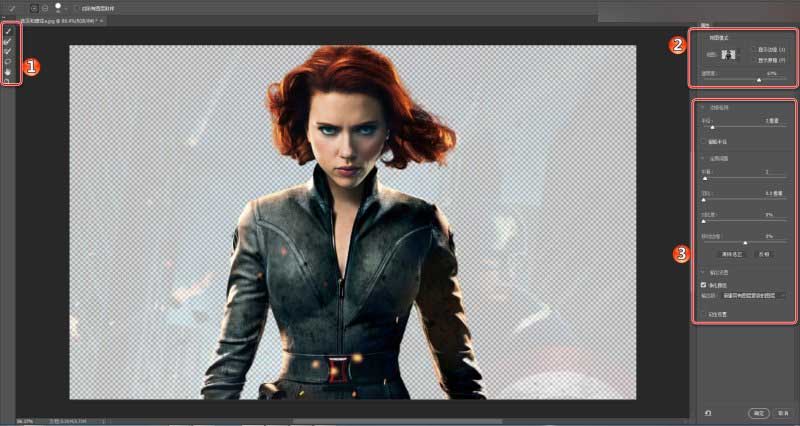The image size is (800, 426).
Task: Click the Invert button
Action: 764,254
